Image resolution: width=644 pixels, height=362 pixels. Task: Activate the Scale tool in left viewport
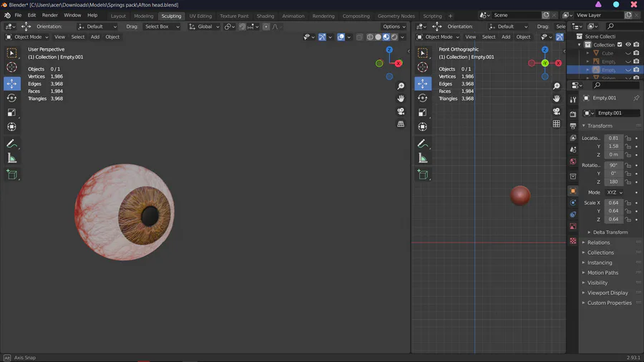11,112
